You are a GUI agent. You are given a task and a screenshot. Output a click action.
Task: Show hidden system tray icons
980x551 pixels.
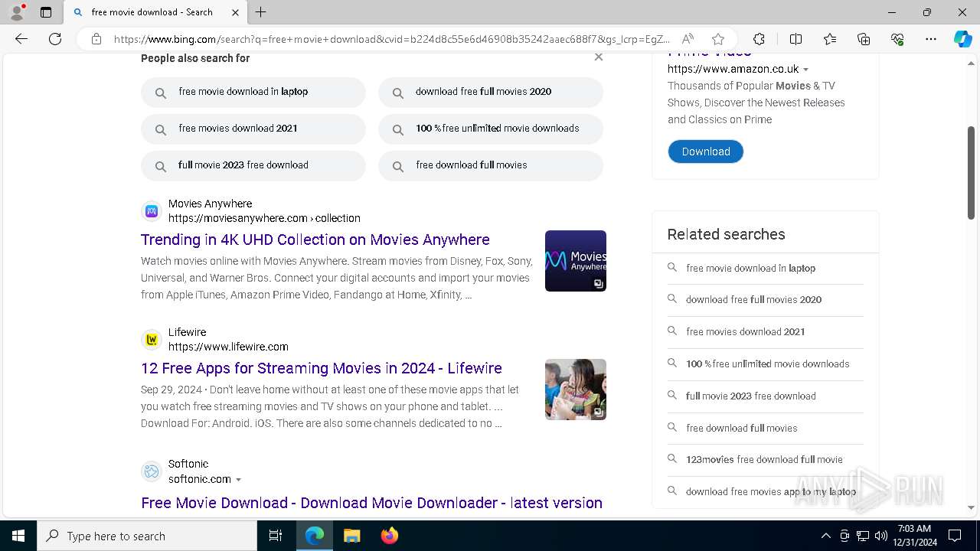(825, 536)
